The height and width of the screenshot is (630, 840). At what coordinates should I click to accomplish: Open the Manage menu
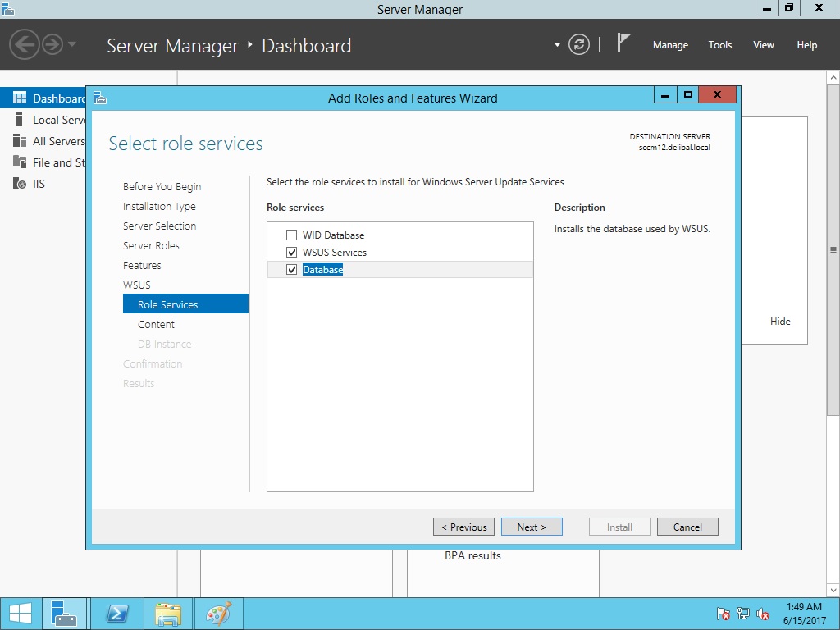[670, 45]
